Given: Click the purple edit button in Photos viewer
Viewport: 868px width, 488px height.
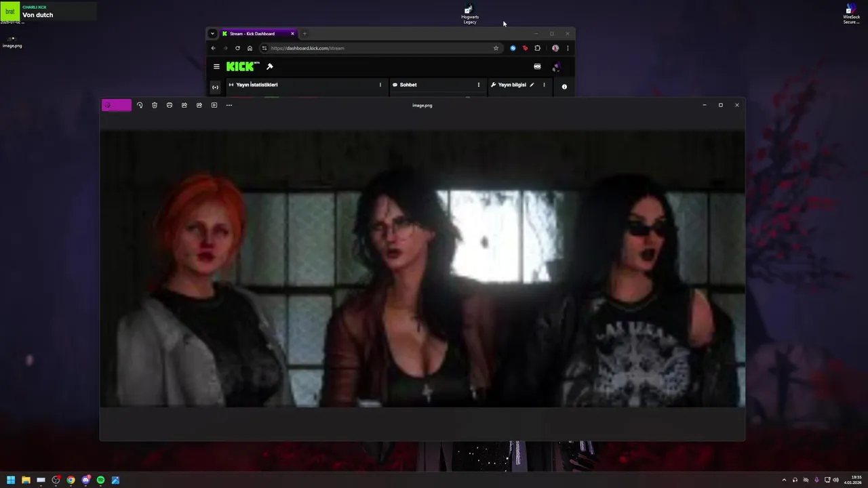Looking at the screenshot, I should (x=117, y=105).
